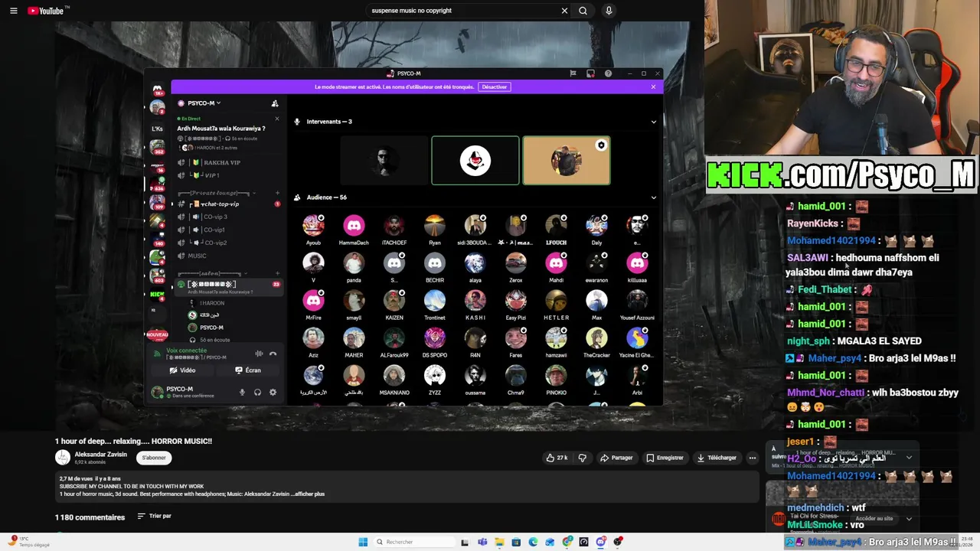This screenshot has height=551, width=980.
Task: Open the Trier par comments sort dropdown
Action: click(155, 517)
